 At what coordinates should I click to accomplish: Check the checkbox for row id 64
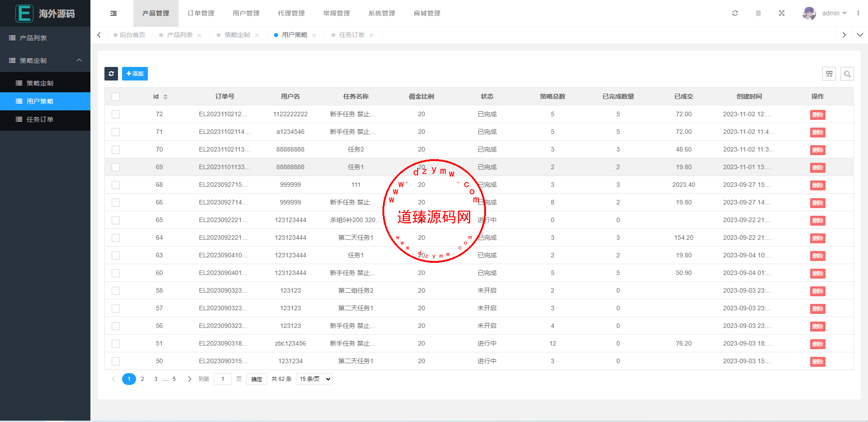[x=116, y=238]
